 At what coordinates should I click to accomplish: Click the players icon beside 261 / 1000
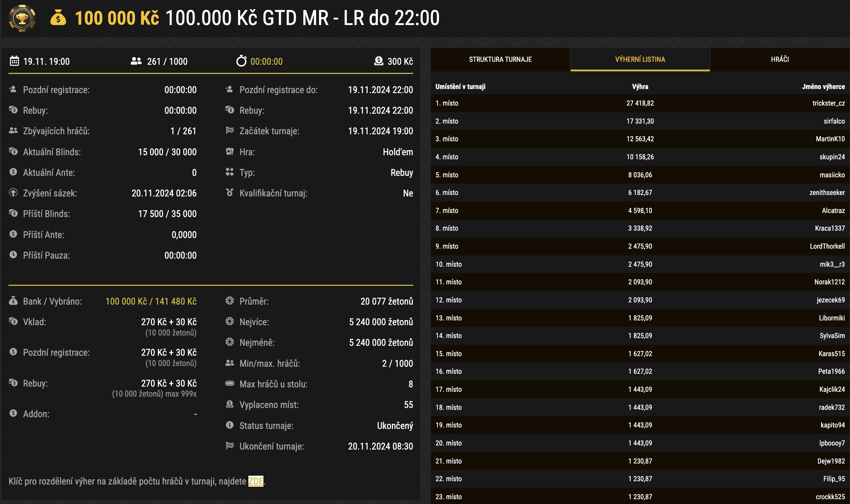point(135,61)
